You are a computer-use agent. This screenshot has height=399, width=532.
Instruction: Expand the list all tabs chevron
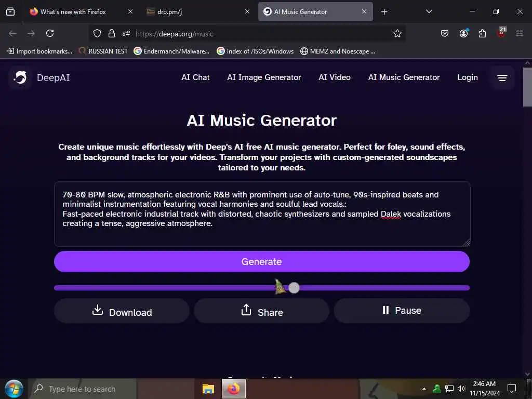point(429,11)
